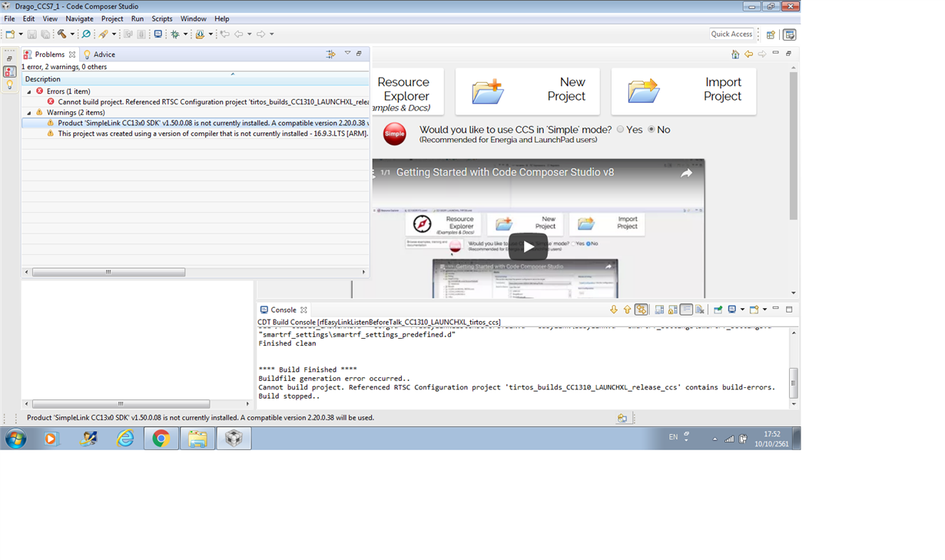Open the Flash rocket dropdown arrow
This screenshot has width=945, height=560.
(114, 34)
